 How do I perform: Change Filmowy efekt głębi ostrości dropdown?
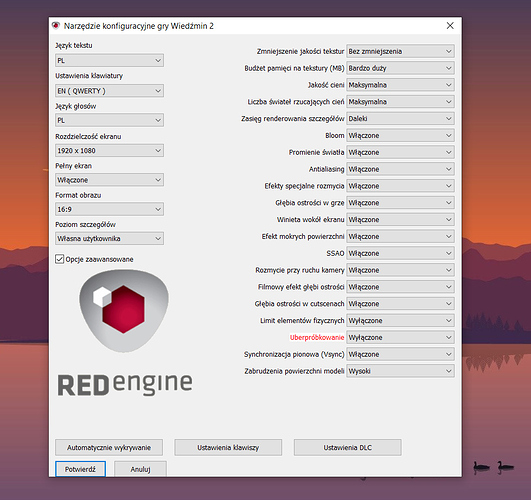point(400,287)
